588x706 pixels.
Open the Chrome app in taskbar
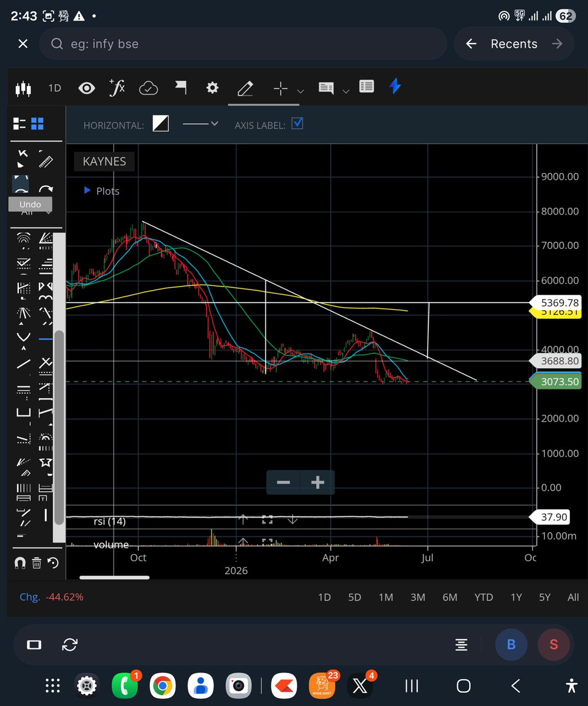coord(162,685)
